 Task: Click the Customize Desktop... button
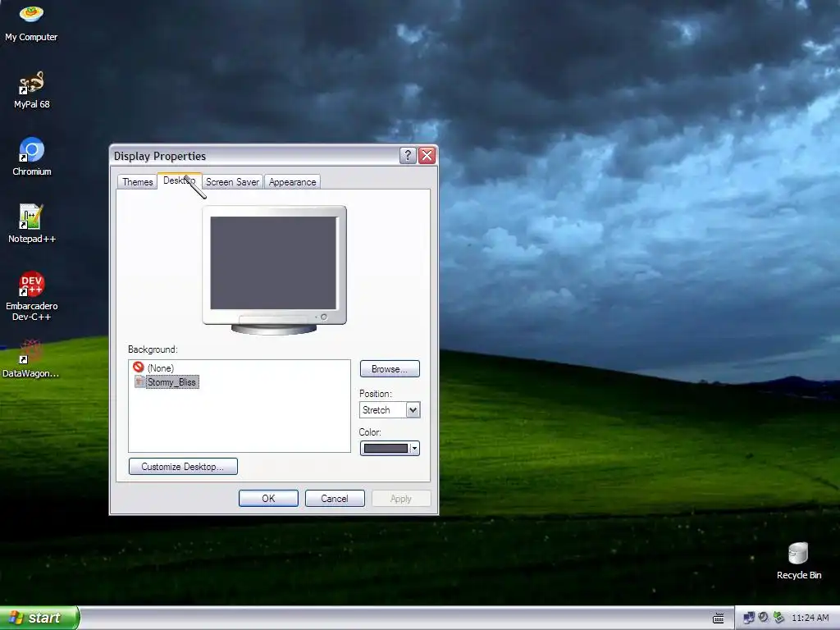(x=183, y=466)
